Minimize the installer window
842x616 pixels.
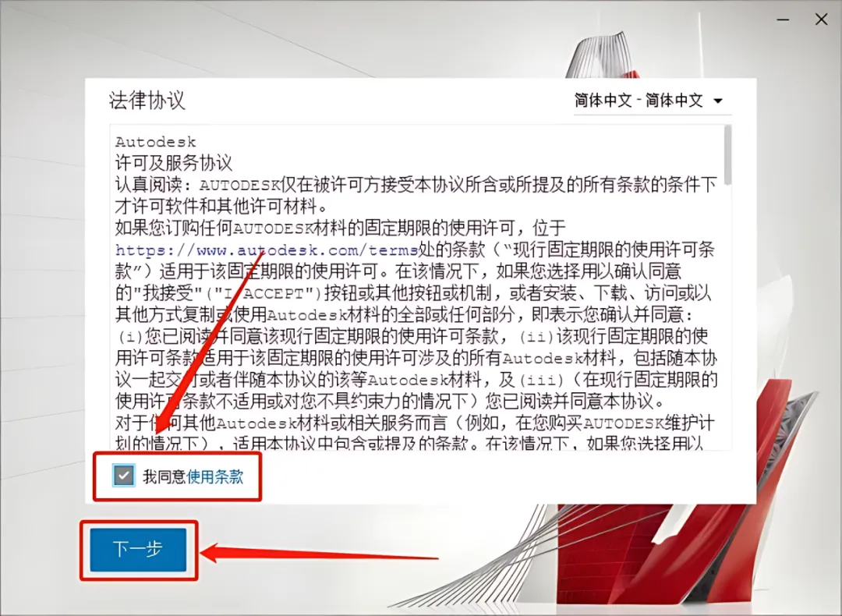pos(783,19)
